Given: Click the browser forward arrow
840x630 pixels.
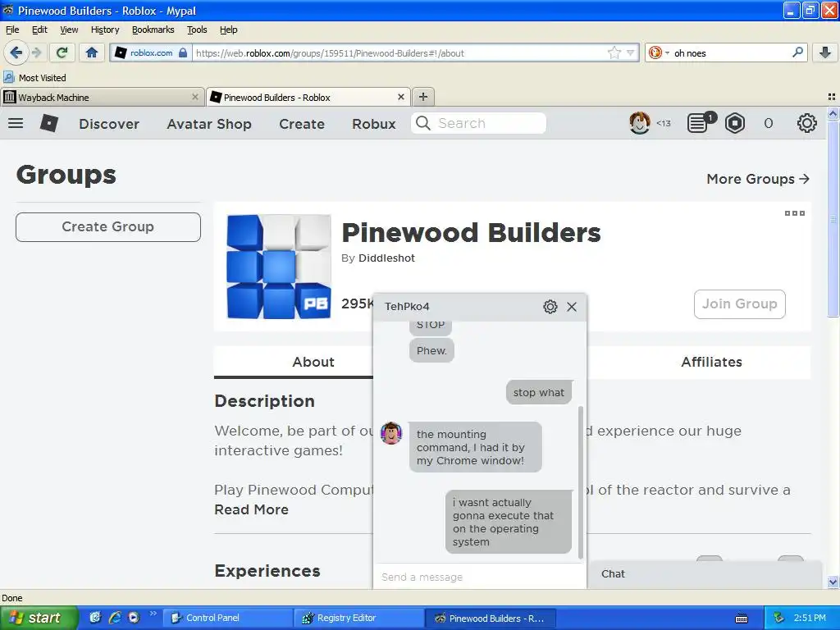Looking at the screenshot, I should [36, 52].
